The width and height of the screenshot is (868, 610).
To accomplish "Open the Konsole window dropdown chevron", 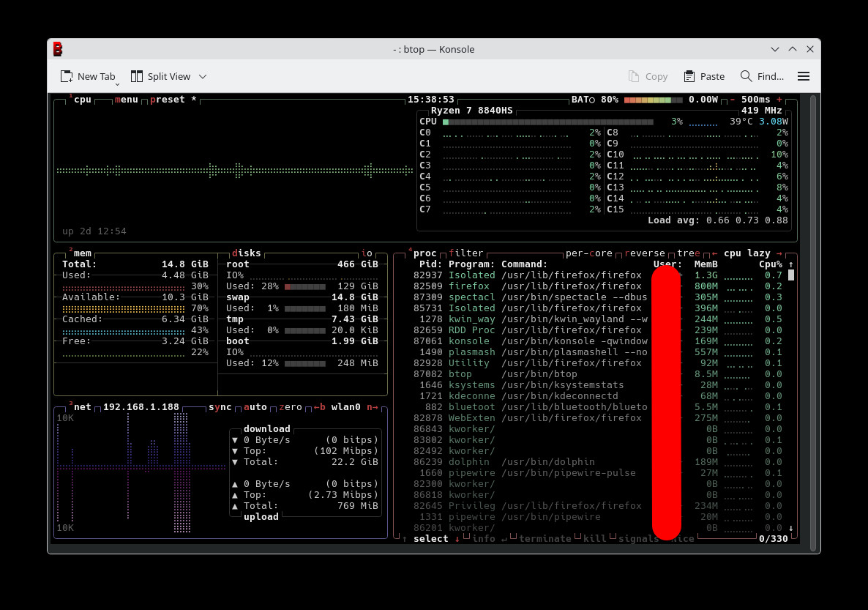I will click(x=775, y=49).
